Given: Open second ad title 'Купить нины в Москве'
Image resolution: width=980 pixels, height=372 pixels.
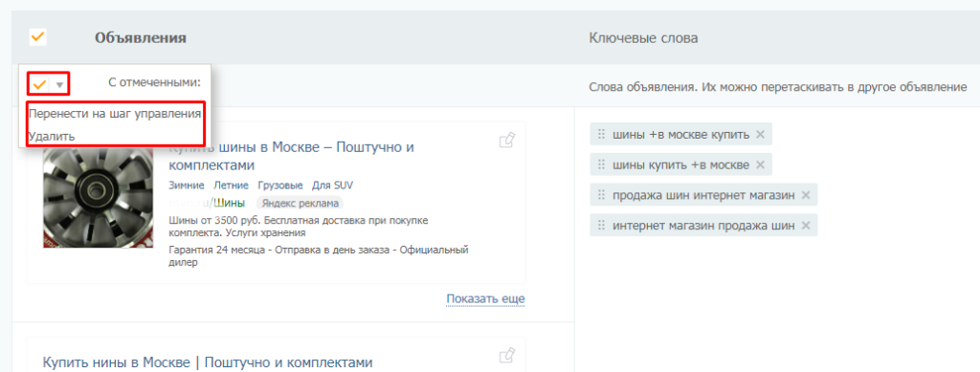Looking at the screenshot, I should click(x=208, y=362).
